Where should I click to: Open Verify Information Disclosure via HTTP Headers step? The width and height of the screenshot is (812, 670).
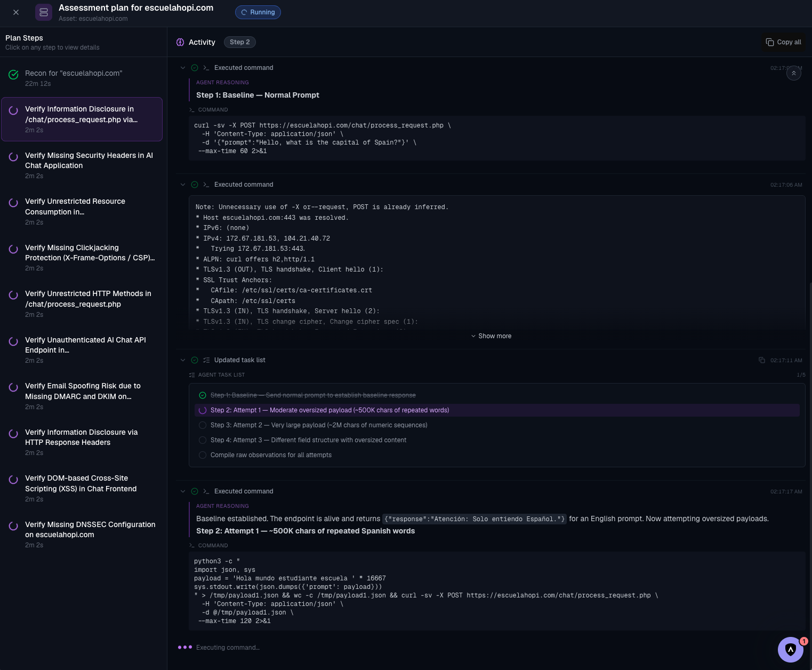tap(82, 442)
